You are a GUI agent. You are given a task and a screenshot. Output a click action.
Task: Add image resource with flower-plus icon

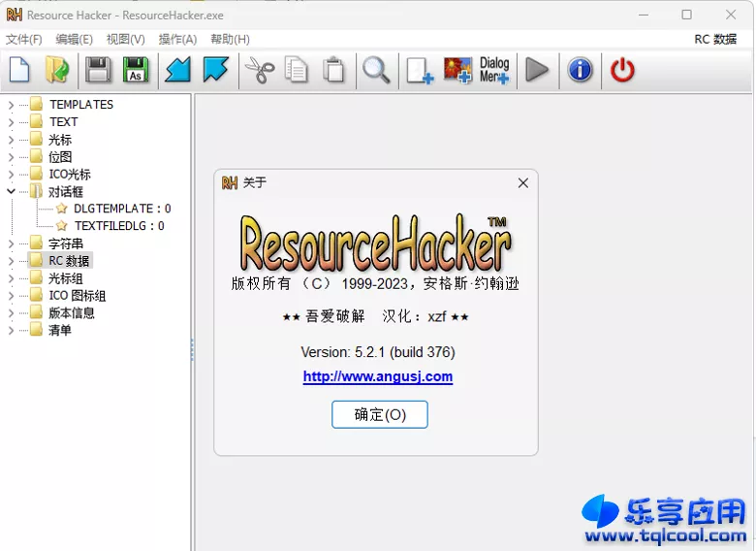(457, 71)
